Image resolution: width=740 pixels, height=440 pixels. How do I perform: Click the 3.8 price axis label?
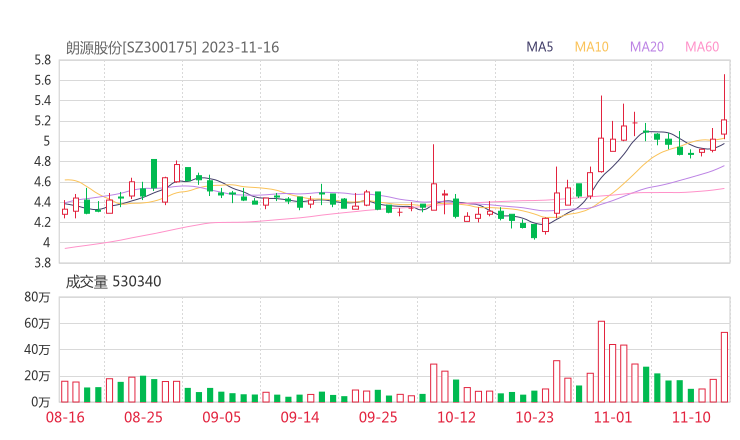tap(42, 262)
